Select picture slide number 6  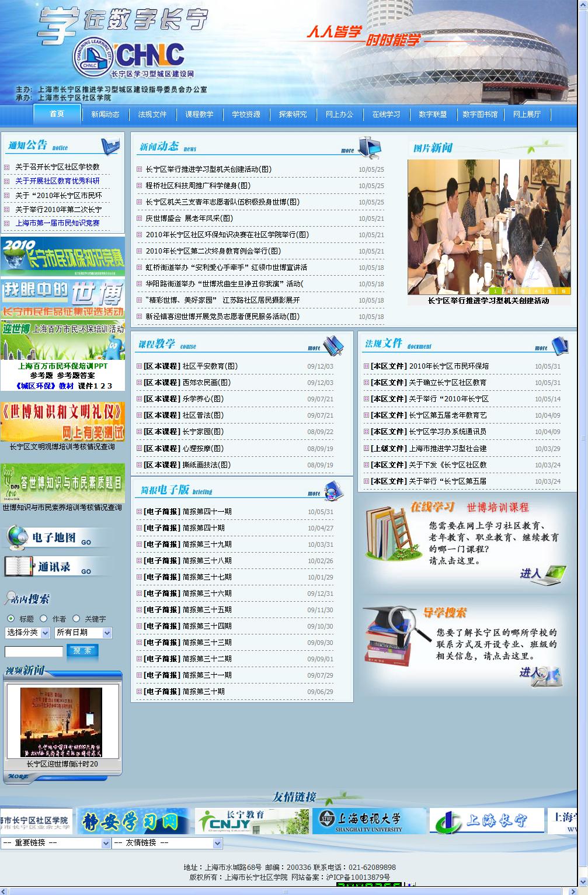tap(563, 290)
